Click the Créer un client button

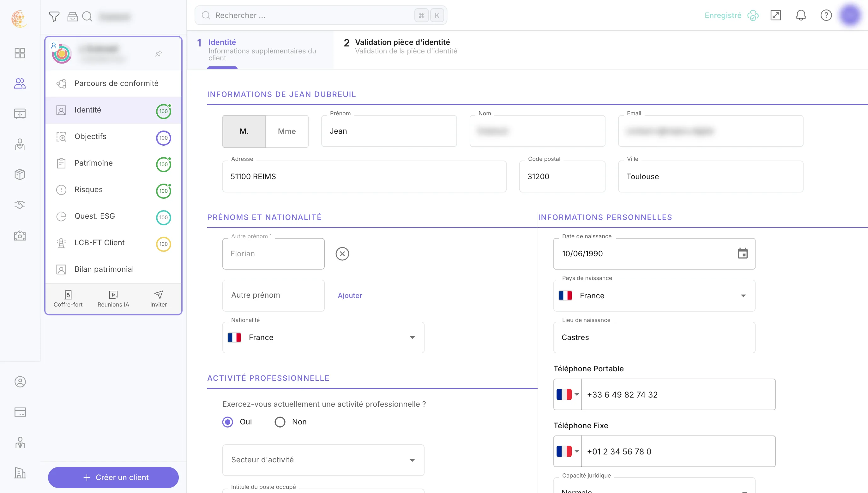113,478
